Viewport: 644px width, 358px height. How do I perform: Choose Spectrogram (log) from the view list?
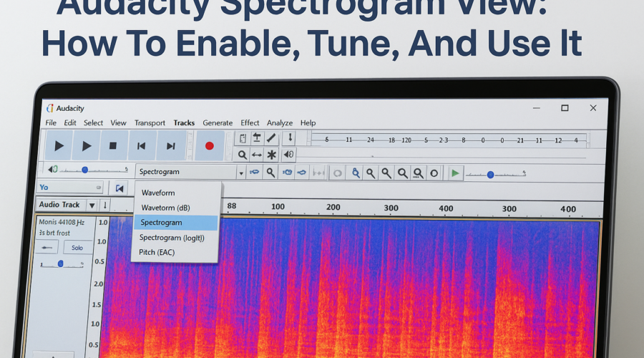coord(176,238)
